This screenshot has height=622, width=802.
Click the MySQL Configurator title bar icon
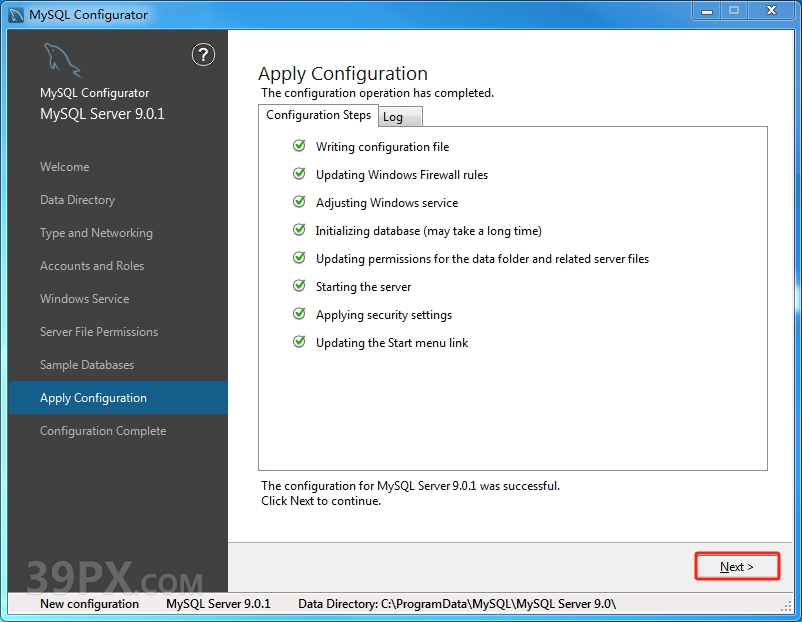(17, 14)
